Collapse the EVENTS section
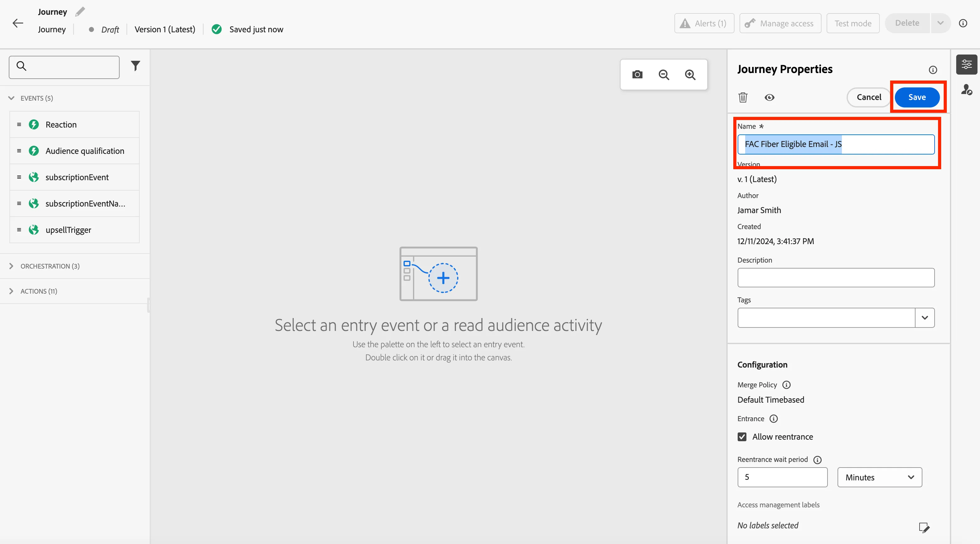 coord(11,98)
